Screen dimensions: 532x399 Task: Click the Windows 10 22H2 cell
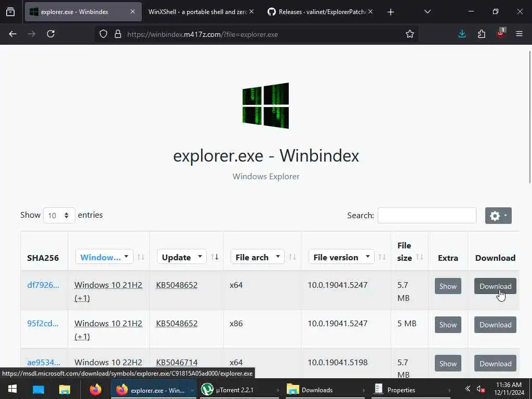point(108,362)
